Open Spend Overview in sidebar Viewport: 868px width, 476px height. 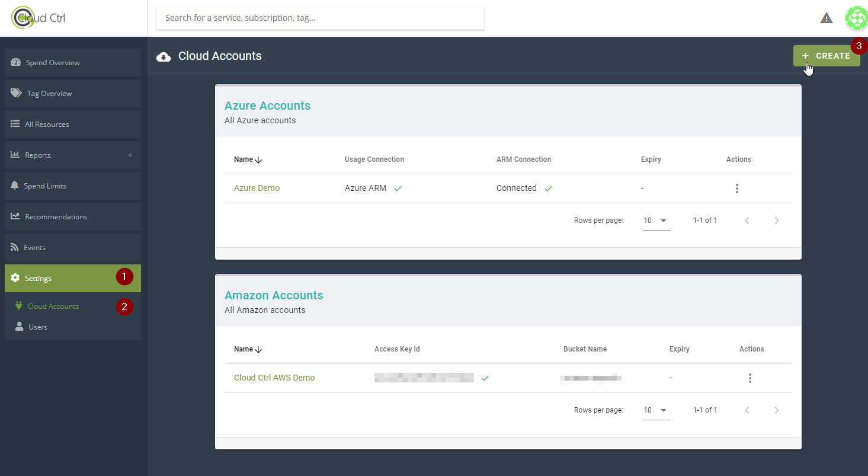point(53,63)
